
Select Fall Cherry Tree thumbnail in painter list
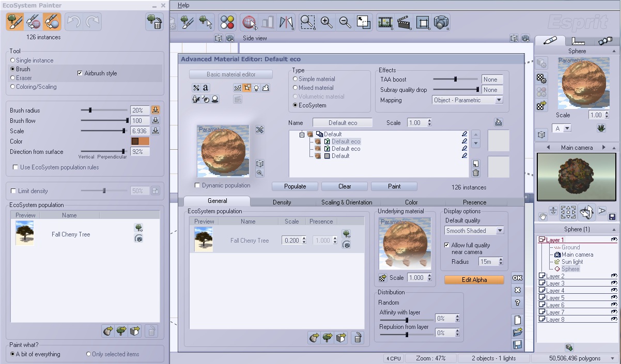point(24,233)
